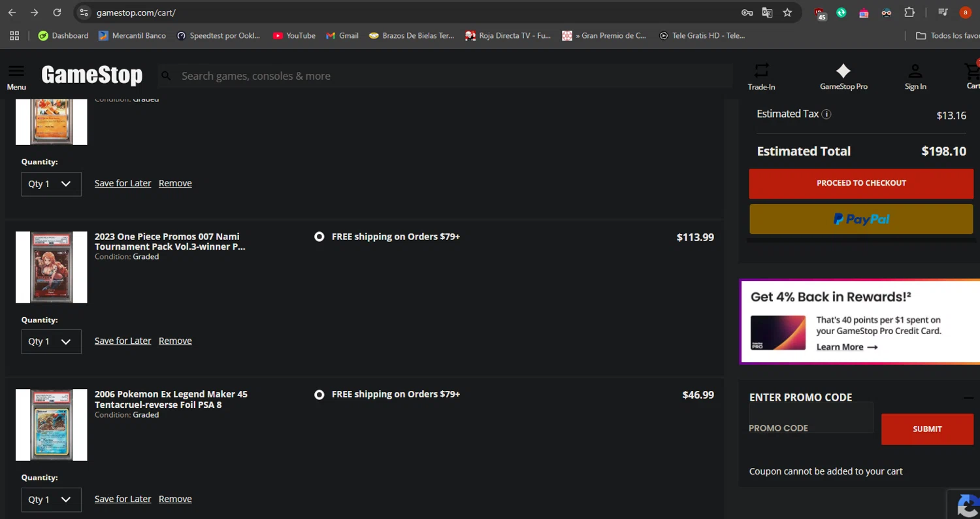This screenshot has width=980, height=519.
Task: Open Mercantil Banco bookmark
Action: click(x=132, y=36)
